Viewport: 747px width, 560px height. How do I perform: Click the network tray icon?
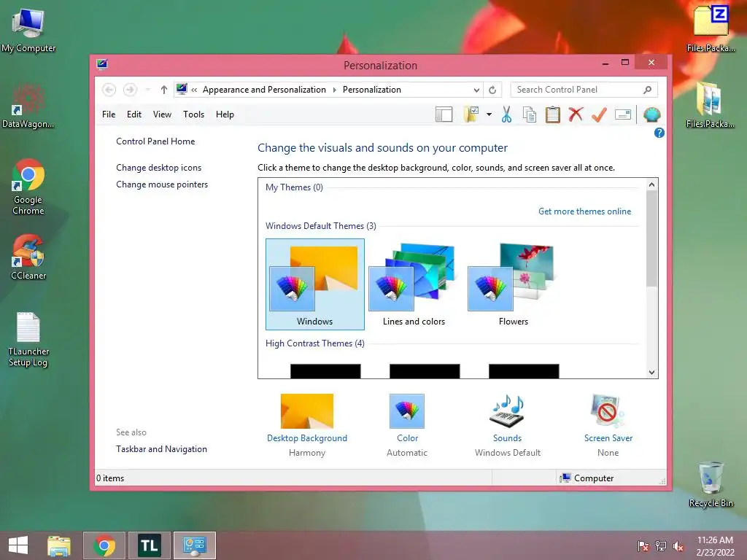(661, 546)
